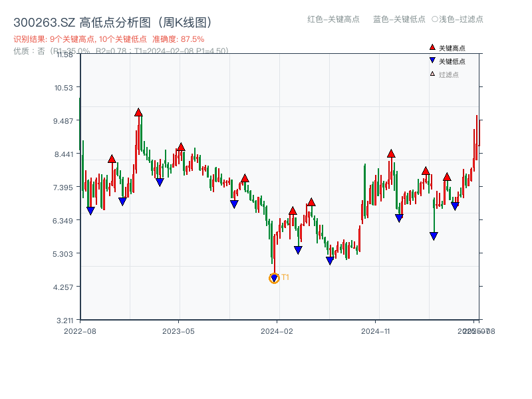Select the orange-circled T1 blue low marker
Image resolution: width=532 pixels, height=399 pixels.
(x=274, y=278)
